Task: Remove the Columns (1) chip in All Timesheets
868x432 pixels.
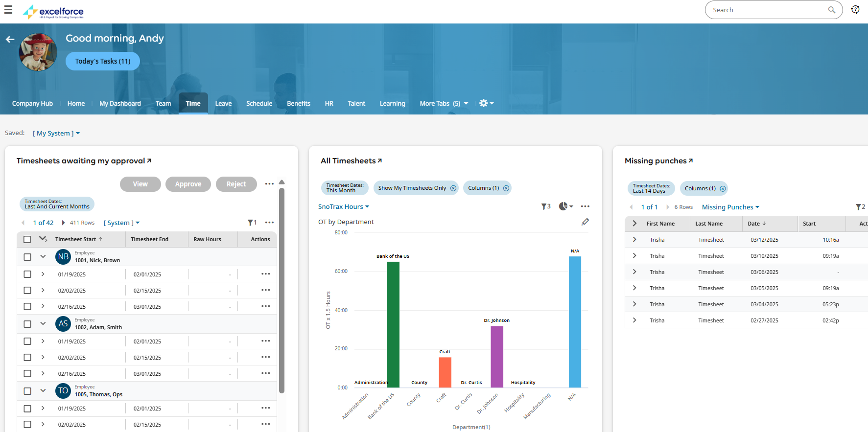Action: 506,188
